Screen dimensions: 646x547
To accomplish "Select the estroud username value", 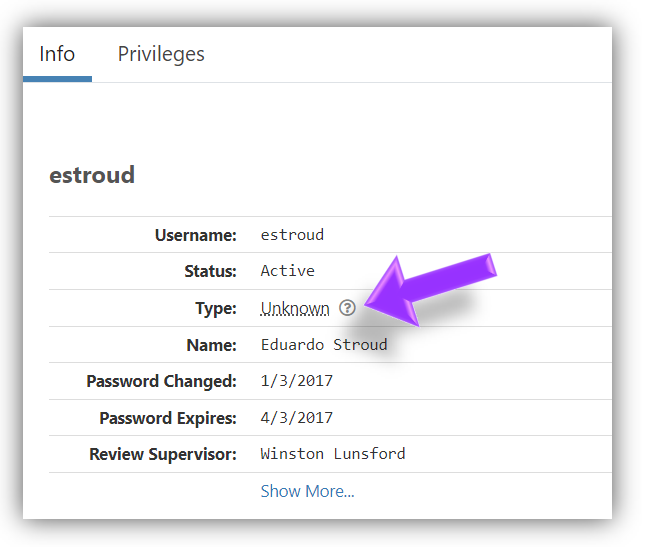I will [292, 235].
